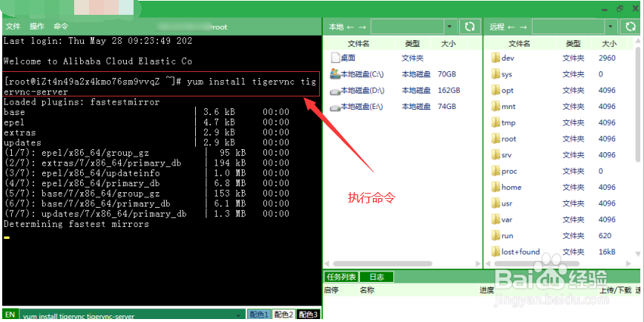This screenshot has width=644, height=322.
Task: Select the srv folder icon
Action: click(x=496, y=155)
